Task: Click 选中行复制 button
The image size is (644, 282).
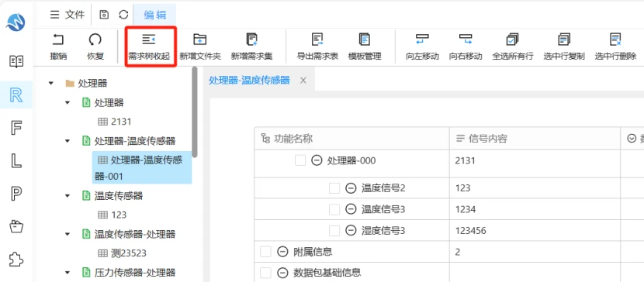Action: point(564,47)
